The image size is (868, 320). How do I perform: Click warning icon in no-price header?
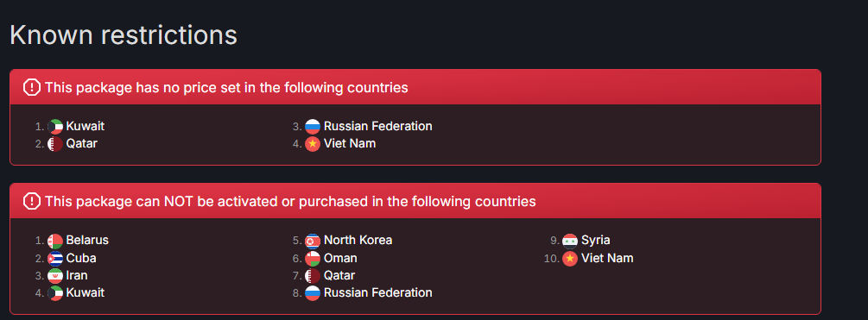point(32,87)
